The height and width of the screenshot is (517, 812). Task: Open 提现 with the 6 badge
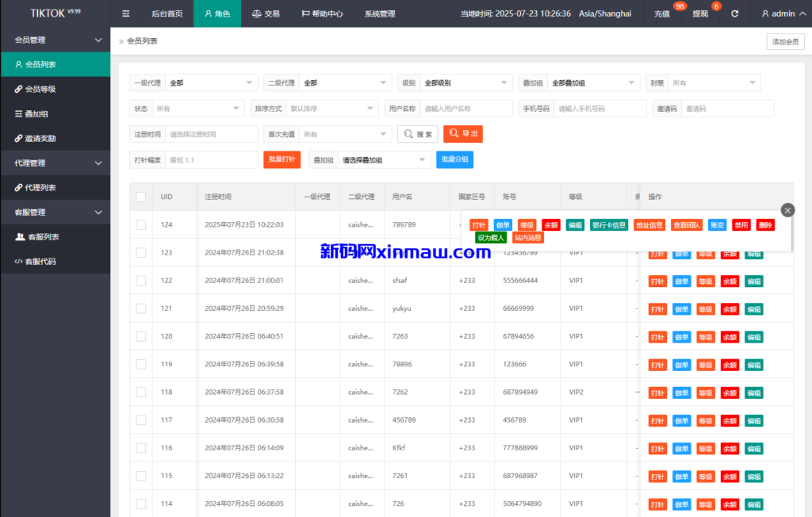coord(699,13)
